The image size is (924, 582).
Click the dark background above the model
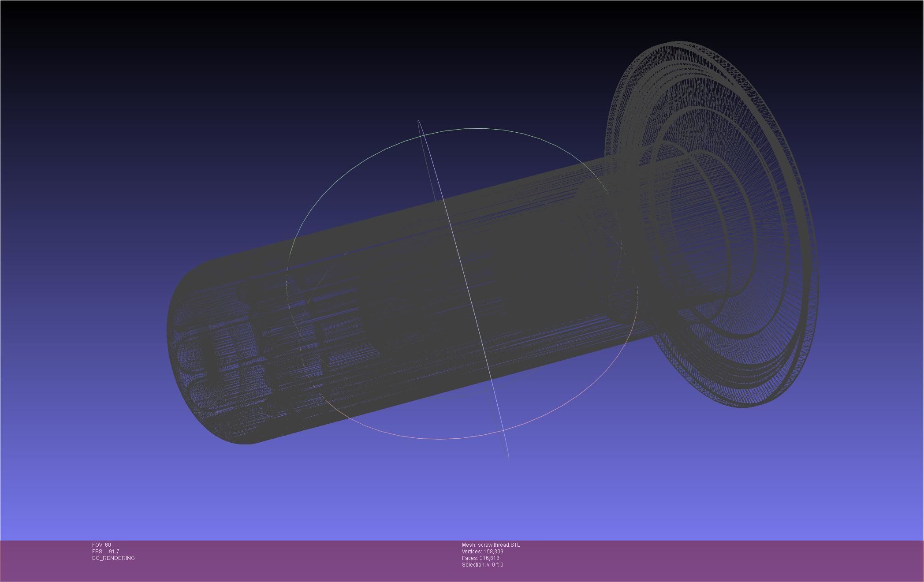309,66
